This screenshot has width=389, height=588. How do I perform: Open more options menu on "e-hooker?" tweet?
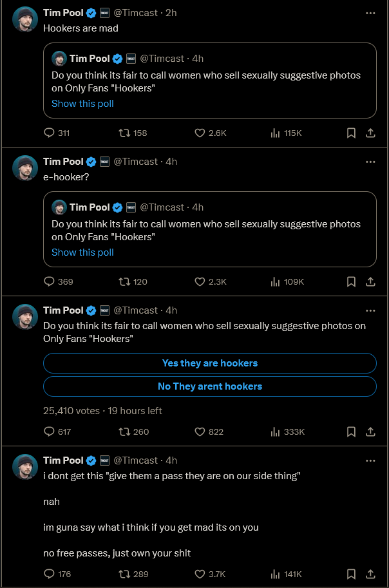click(370, 162)
